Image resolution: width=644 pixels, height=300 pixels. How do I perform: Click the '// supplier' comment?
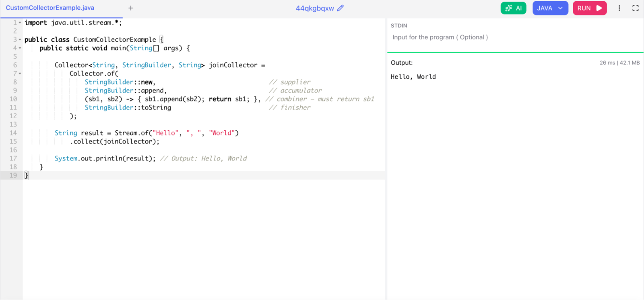(290, 82)
